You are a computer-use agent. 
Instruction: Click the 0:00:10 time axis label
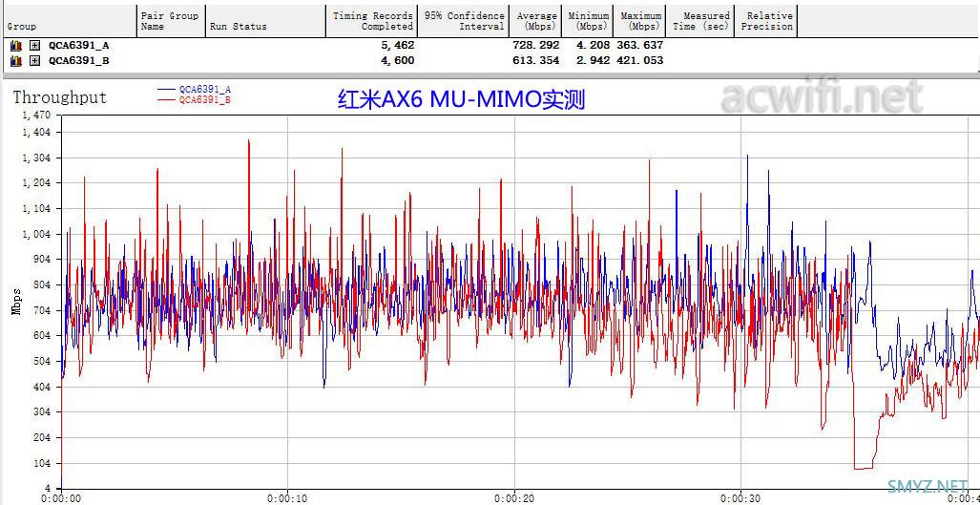coord(287,498)
